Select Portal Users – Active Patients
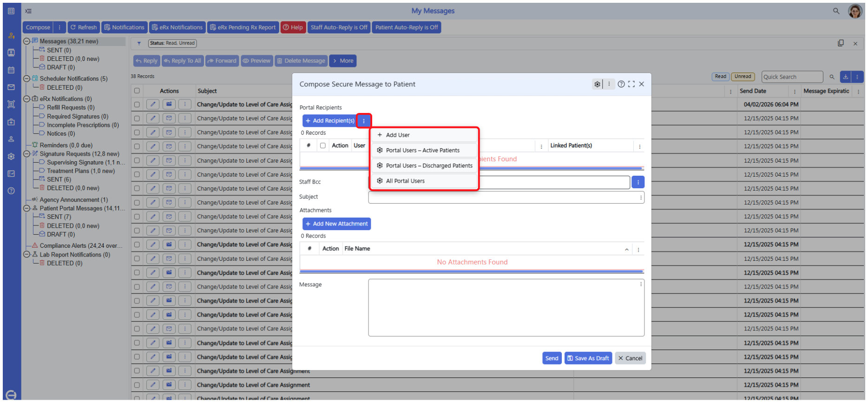This screenshot has height=403, width=868. [x=424, y=151]
